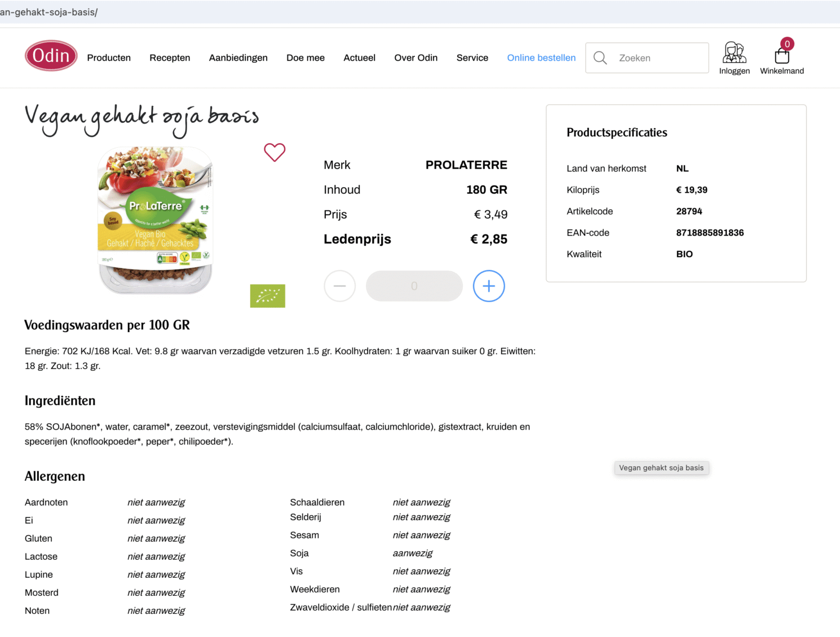This screenshot has height=637, width=840.
Task: Select the content value 180 GR
Action: coord(487,189)
